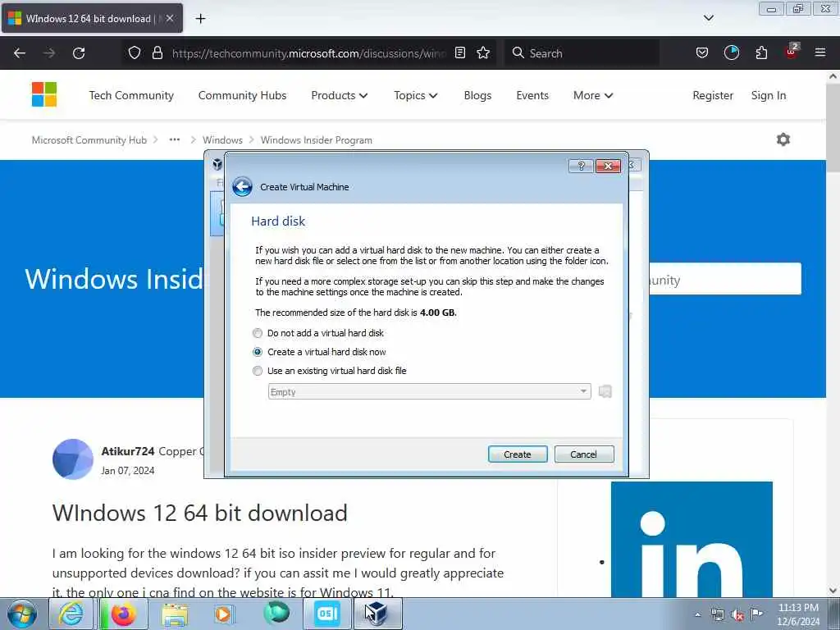Viewport: 840px width, 630px height.
Task: Open the Windows Start button
Action: (x=22, y=614)
